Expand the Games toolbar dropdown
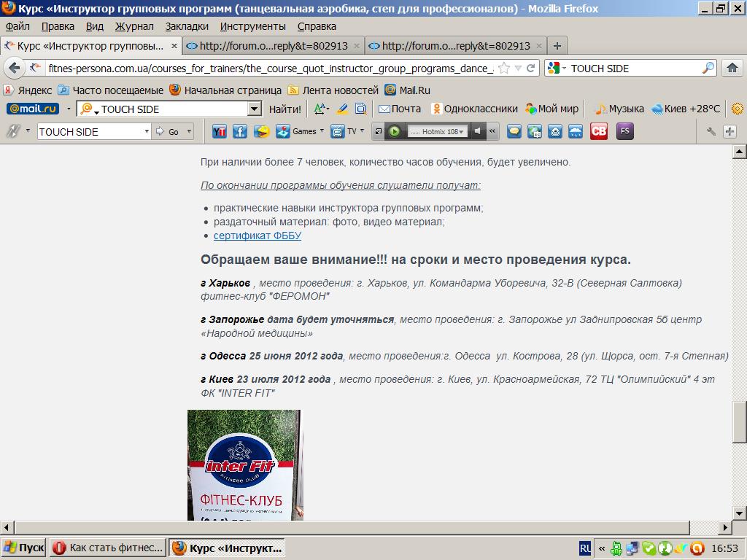The image size is (747, 560). click(322, 132)
